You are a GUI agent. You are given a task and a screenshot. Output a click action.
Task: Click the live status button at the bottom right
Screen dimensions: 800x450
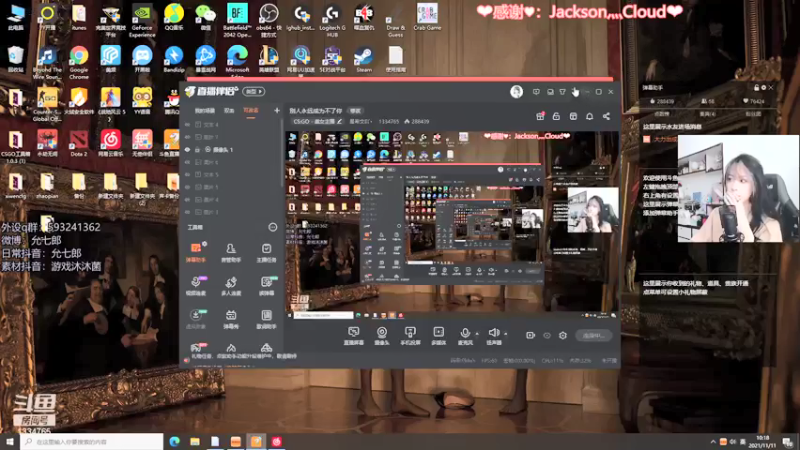coord(593,335)
